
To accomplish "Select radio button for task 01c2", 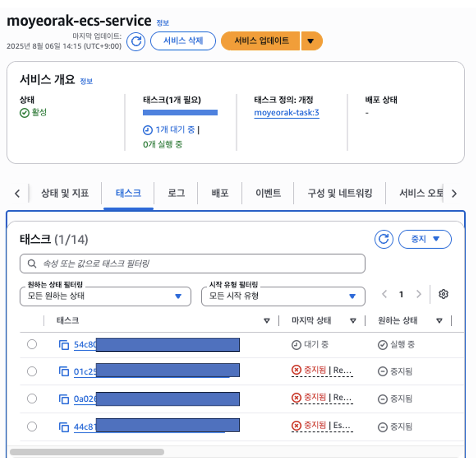I will pos(32,371).
